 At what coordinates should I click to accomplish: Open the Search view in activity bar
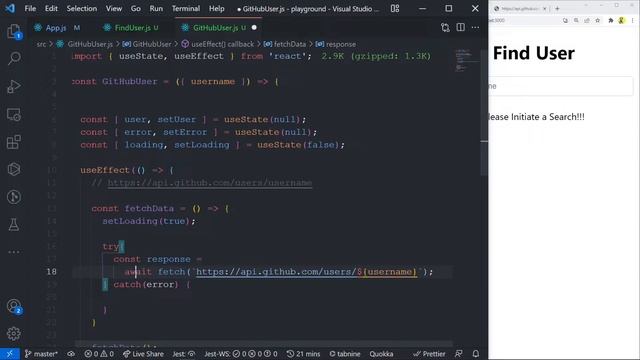point(14,58)
